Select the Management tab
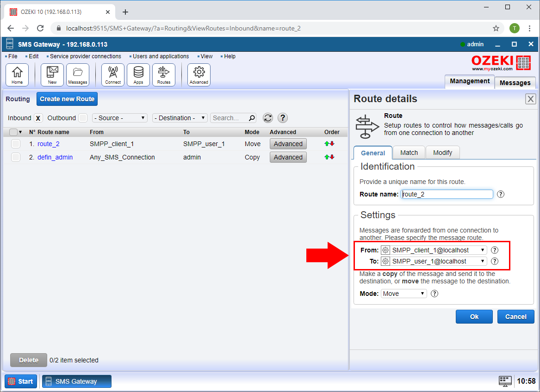 [x=470, y=81]
